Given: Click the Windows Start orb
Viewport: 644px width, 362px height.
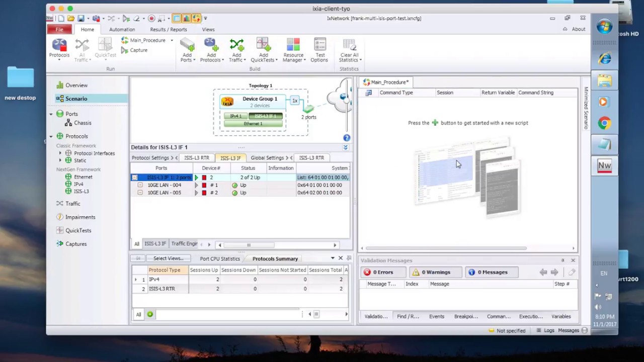Looking at the screenshot, I should (x=604, y=27).
